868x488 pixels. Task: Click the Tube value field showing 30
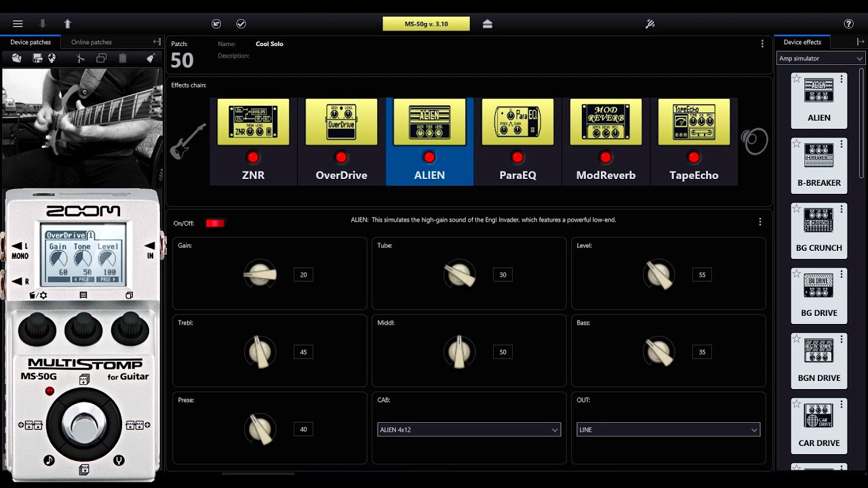(502, 274)
